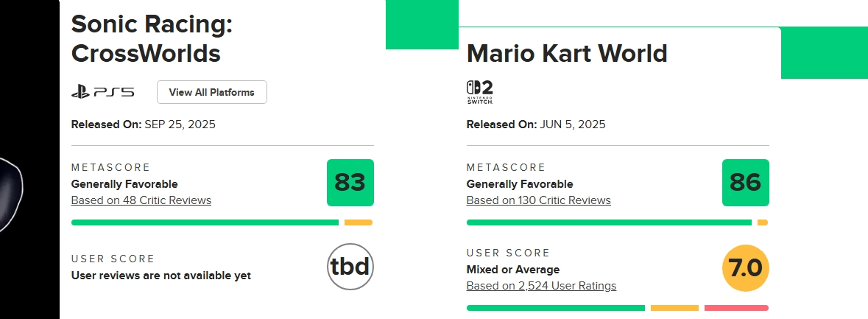Viewport: 868px width, 319px height.
Task: Click Mario Kart World's Mixed or Average label
Action: (x=513, y=270)
